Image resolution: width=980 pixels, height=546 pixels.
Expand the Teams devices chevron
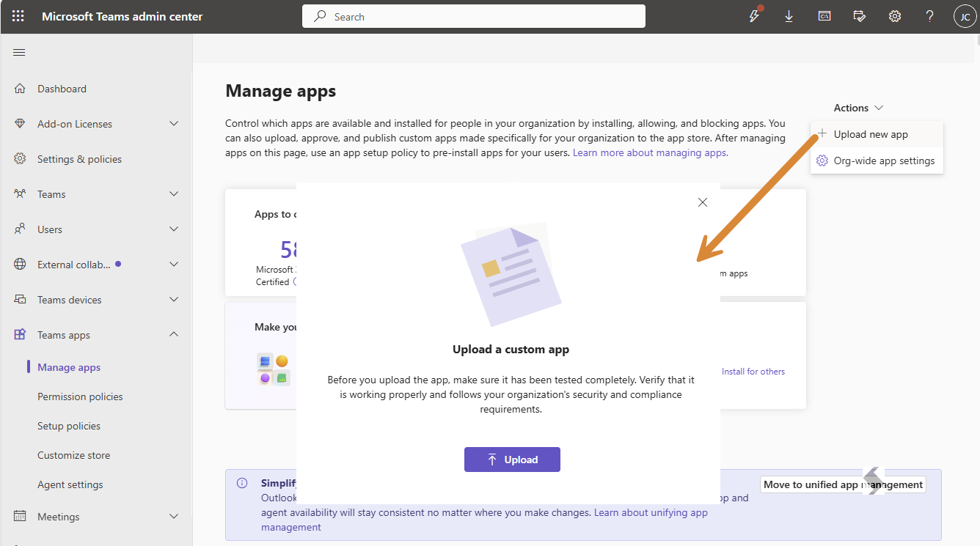[174, 300]
